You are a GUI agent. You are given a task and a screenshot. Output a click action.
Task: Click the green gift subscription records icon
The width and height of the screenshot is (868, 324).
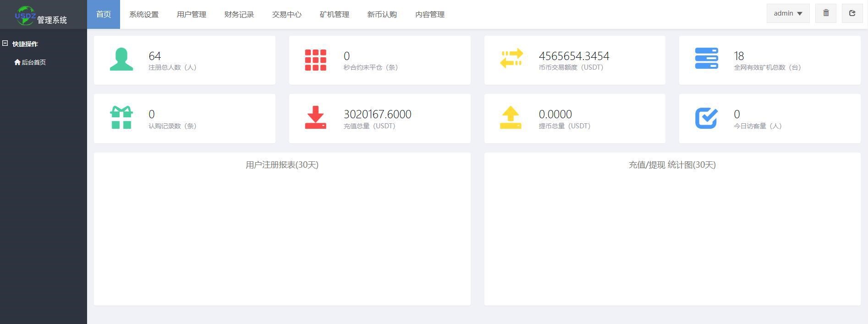tap(121, 118)
